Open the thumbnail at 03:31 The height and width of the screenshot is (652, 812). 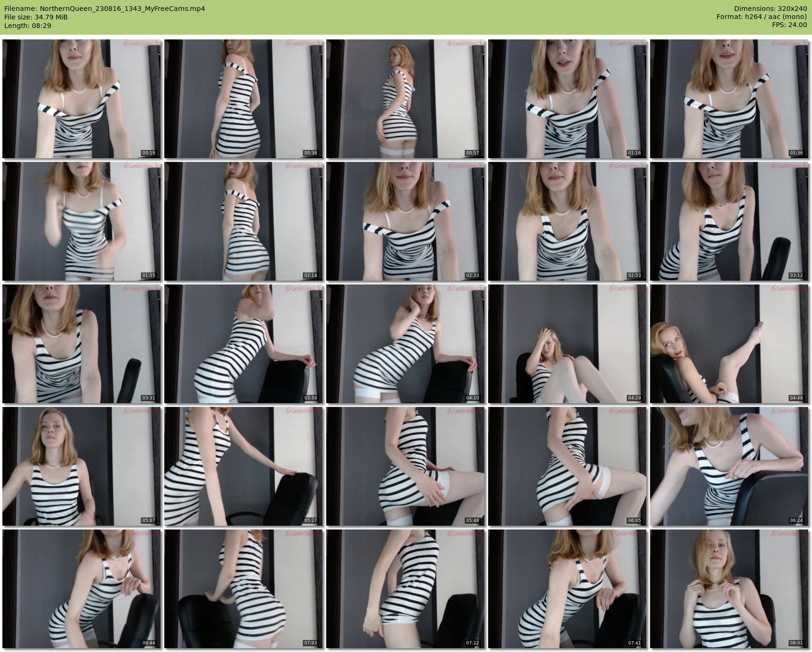[x=82, y=344]
